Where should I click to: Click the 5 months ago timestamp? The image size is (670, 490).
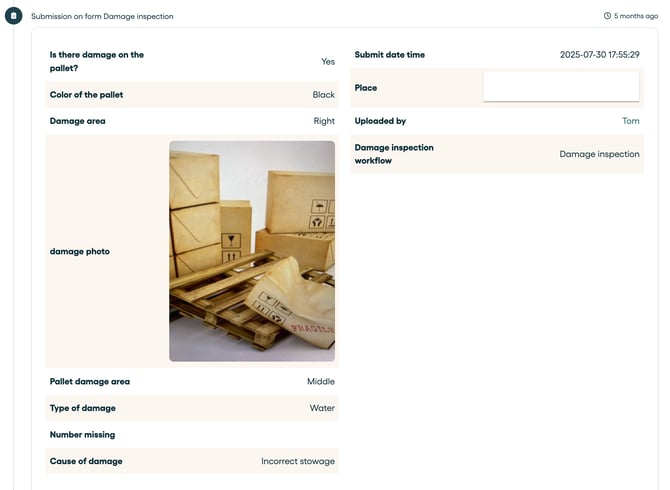point(636,16)
